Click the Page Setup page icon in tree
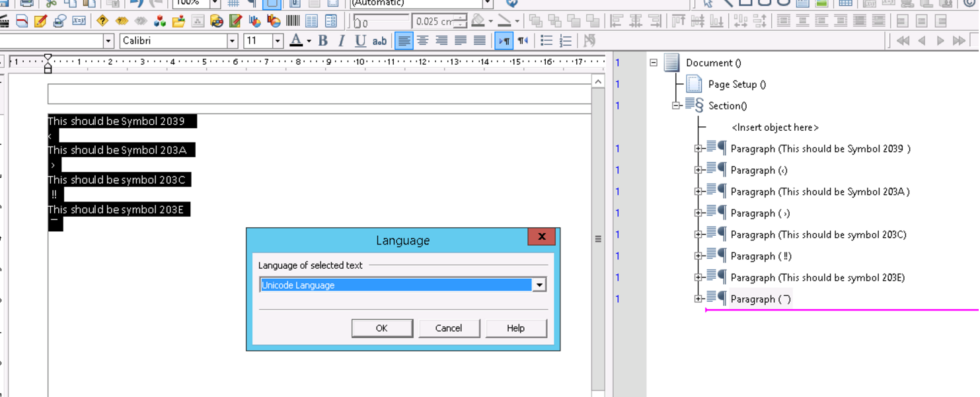Viewport: 980px width, 397px height. click(x=694, y=84)
